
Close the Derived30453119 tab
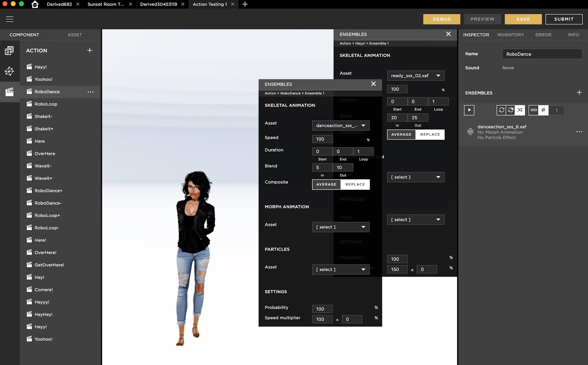tap(183, 4)
